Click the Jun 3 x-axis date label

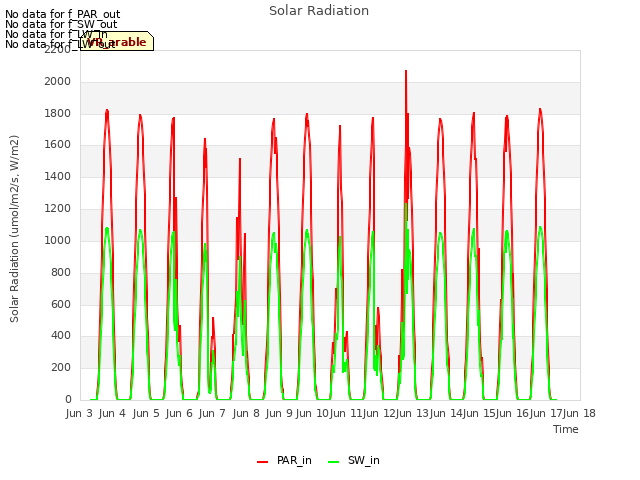79,413
